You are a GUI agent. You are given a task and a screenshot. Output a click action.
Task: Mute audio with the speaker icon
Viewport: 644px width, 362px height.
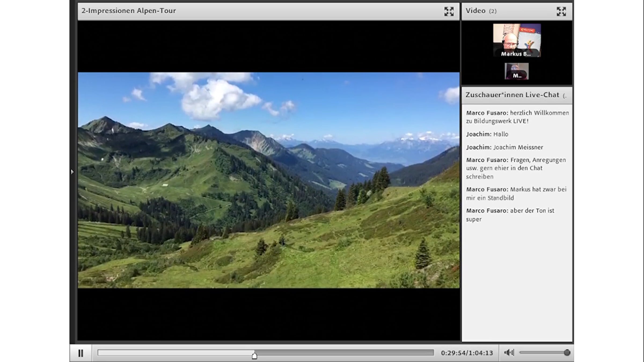click(x=509, y=353)
